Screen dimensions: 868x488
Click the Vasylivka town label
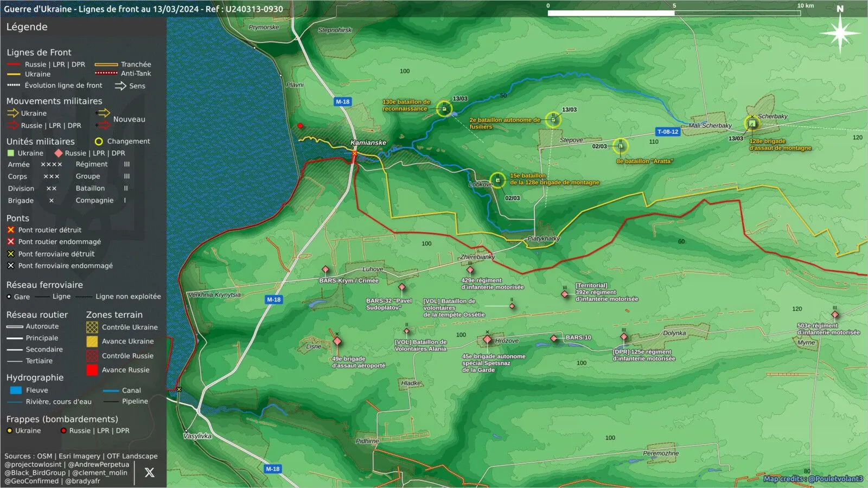click(197, 436)
